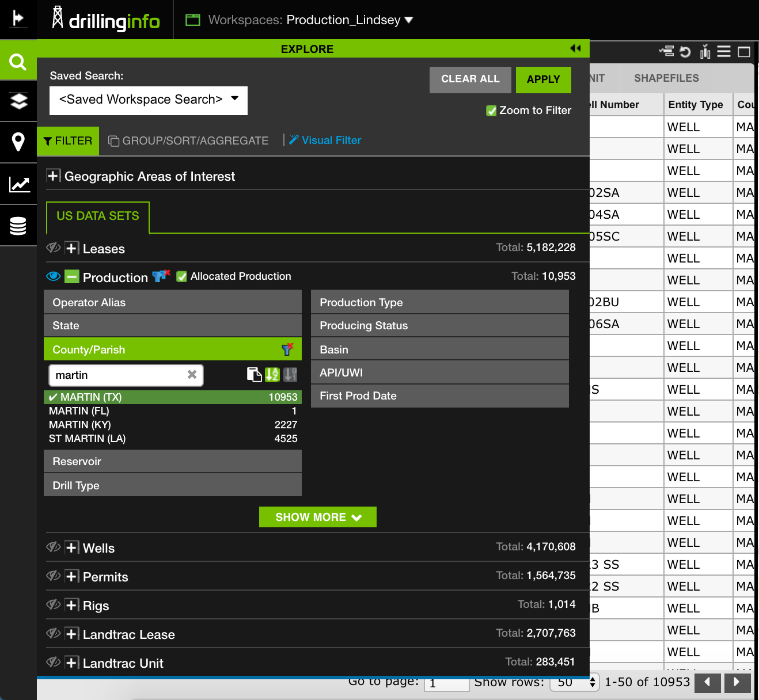This screenshot has width=759, height=700.
Task: Click the paste values icon beside martin search
Action: coord(254,375)
